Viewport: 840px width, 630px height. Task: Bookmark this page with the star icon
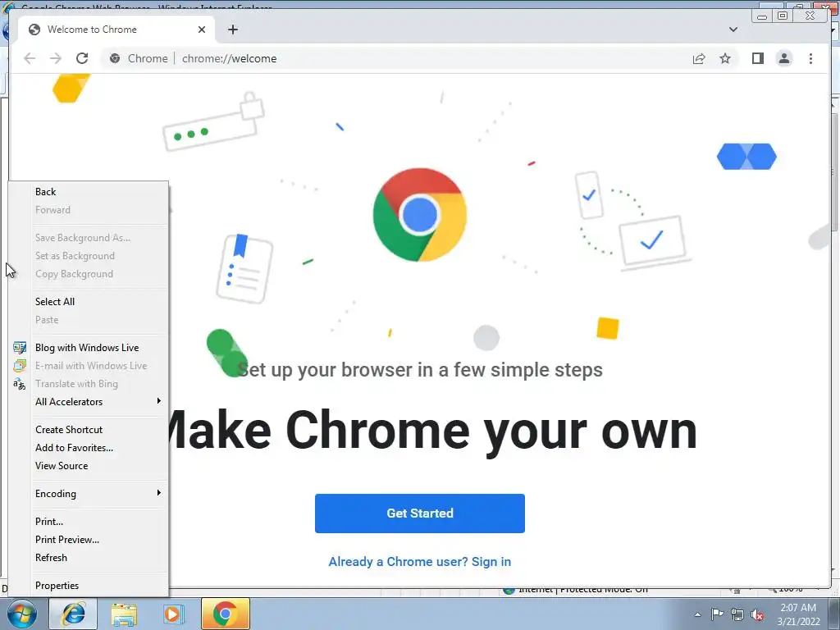(x=725, y=58)
